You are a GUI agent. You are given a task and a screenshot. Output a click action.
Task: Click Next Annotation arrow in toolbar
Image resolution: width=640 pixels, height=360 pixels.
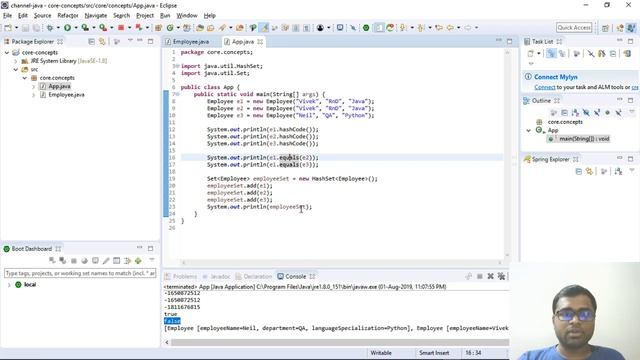coord(403,28)
